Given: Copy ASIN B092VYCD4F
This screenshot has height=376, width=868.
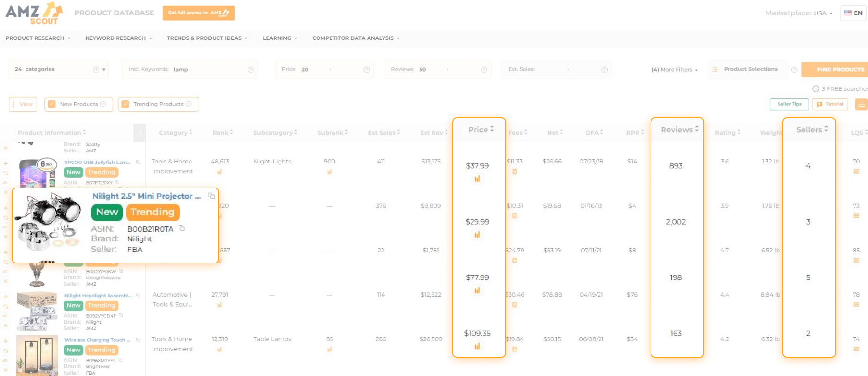Looking at the screenshot, I should point(121,316).
